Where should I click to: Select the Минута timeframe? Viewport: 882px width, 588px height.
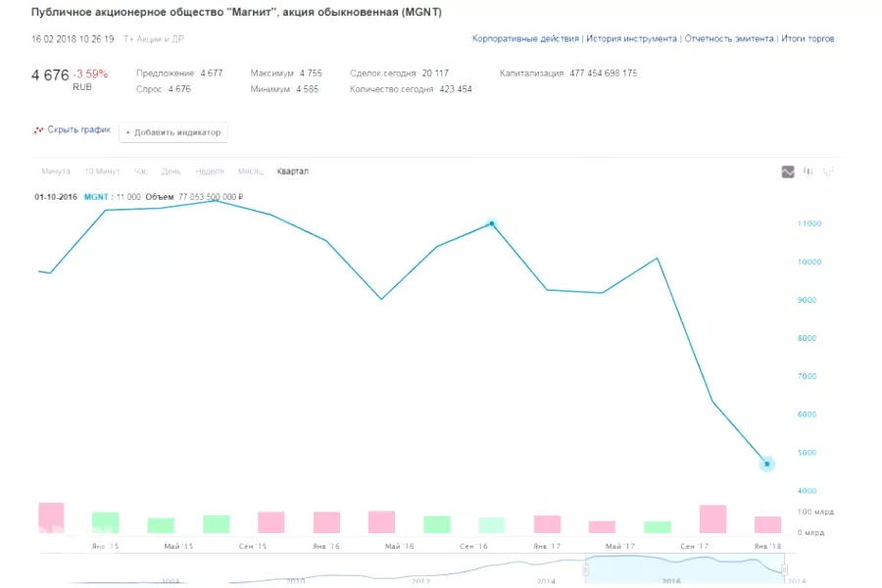(56, 171)
